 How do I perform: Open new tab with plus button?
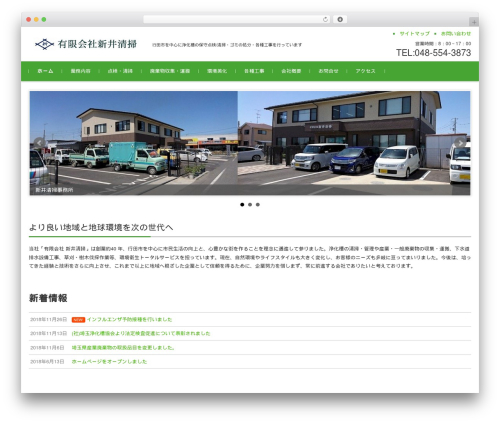tap(474, 22)
